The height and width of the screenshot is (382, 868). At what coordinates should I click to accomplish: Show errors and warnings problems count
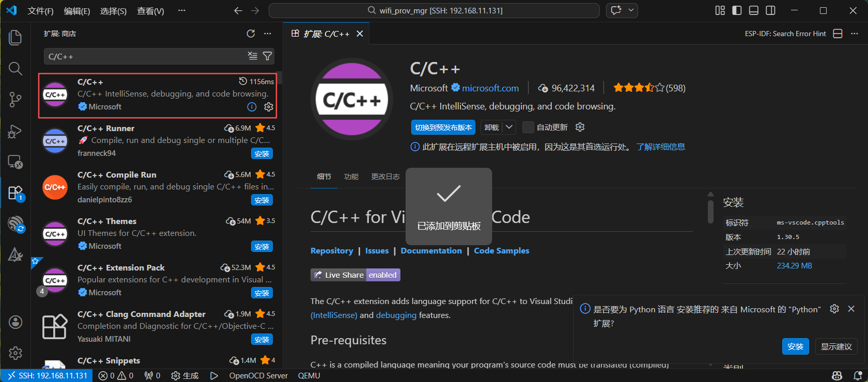click(116, 376)
